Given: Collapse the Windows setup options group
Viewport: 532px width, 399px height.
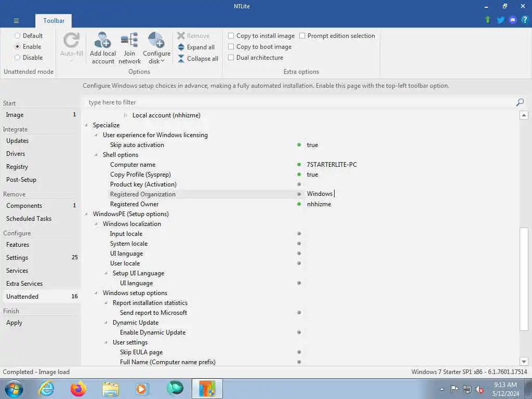Looking at the screenshot, I should click(x=96, y=293).
